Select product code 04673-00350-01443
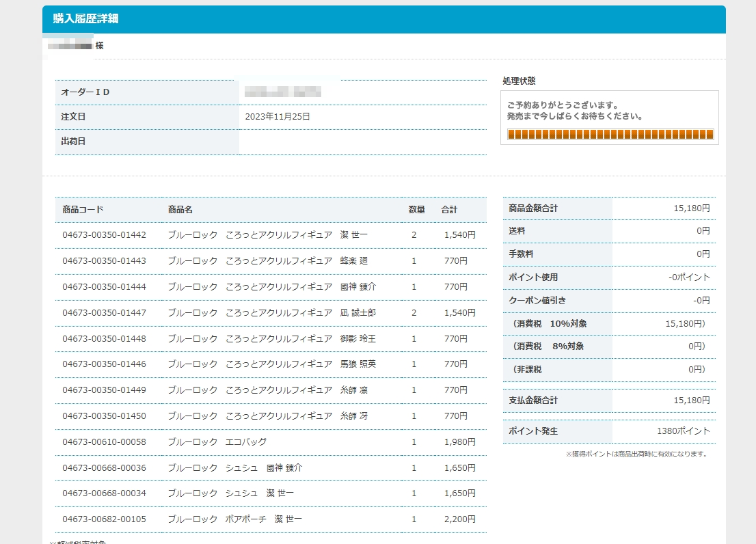Viewport: 756px width, 544px height. tap(104, 260)
